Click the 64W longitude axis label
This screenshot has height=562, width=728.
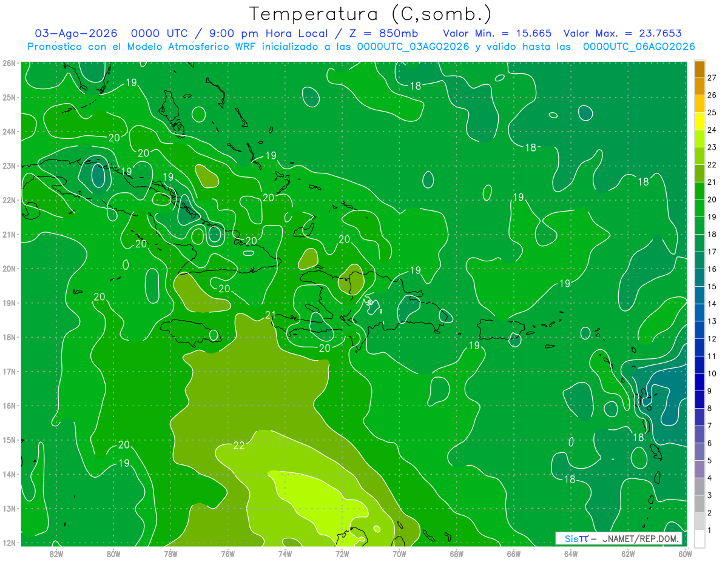tap(571, 554)
